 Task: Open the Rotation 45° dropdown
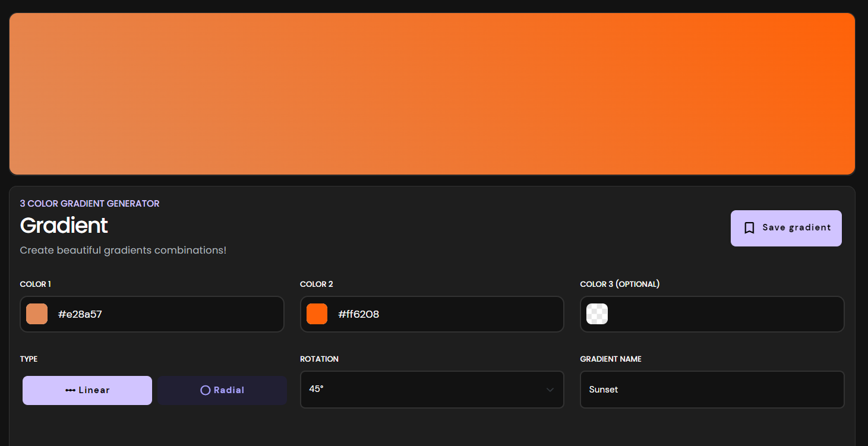pyautogui.click(x=432, y=390)
